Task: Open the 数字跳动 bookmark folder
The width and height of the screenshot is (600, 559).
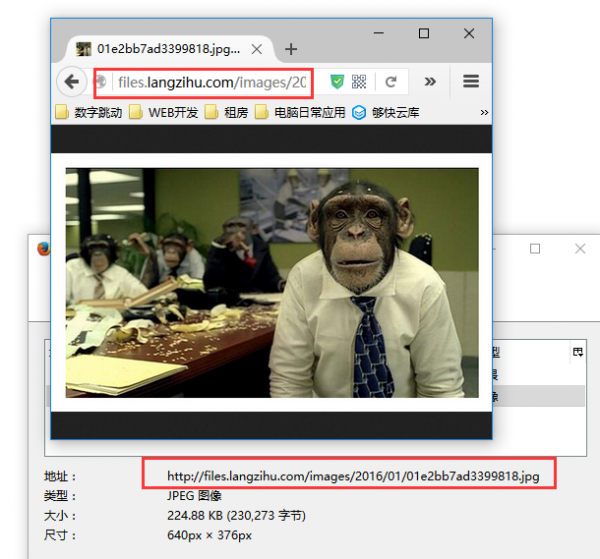Action: click(89, 112)
